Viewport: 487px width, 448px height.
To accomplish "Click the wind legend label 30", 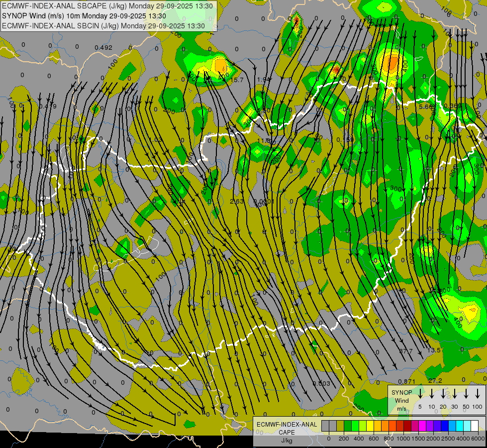I will tap(455, 407).
